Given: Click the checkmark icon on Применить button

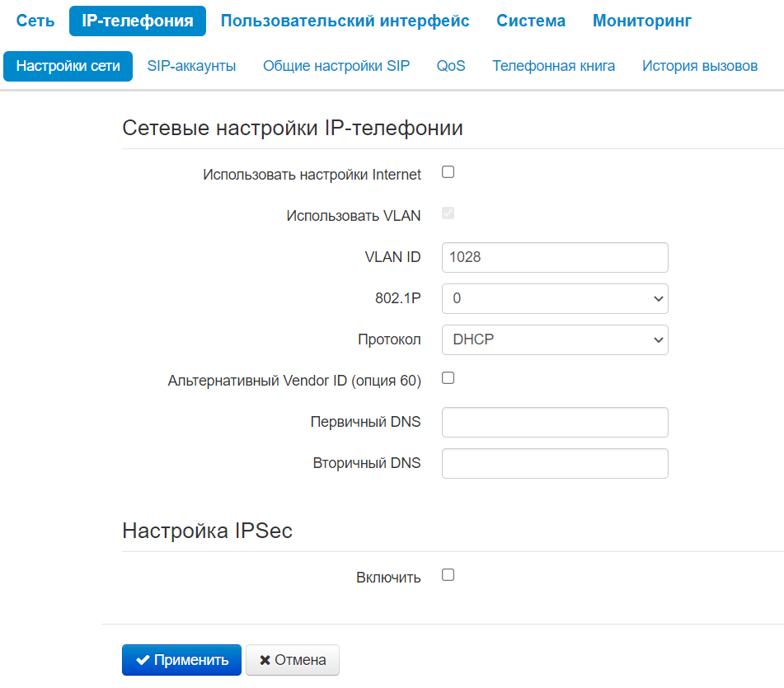Looking at the screenshot, I should (x=143, y=660).
